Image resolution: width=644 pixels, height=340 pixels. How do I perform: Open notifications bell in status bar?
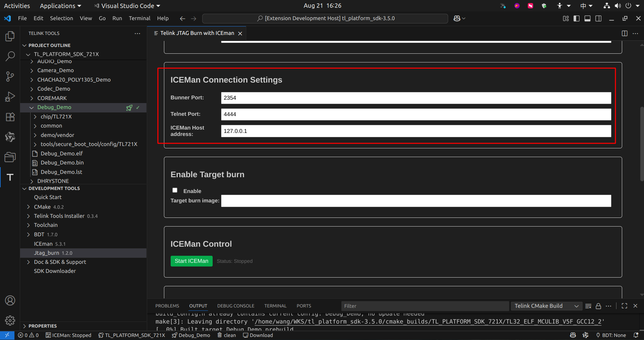click(637, 335)
